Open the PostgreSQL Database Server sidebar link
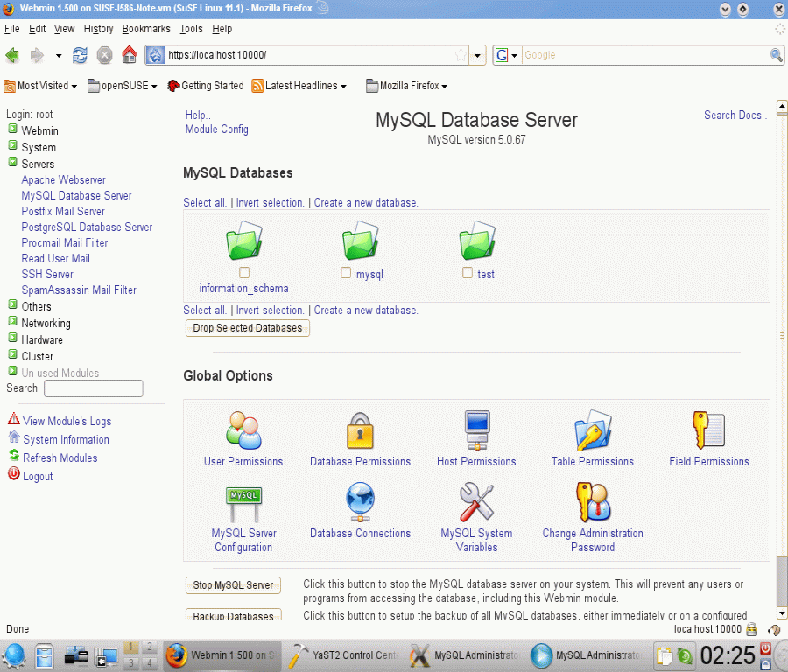The height and width of the screenshot is (672, 788). pos(87,227)
